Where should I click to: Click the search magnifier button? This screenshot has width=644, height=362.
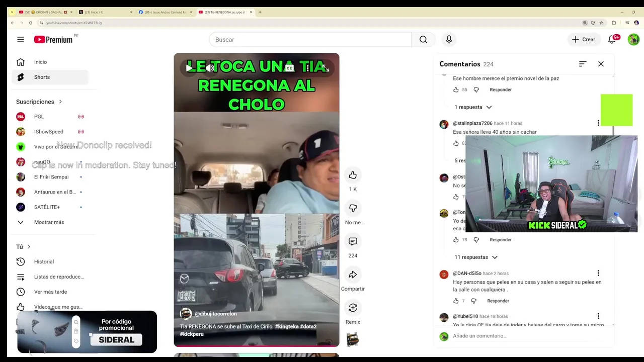(x=423, y=40)
